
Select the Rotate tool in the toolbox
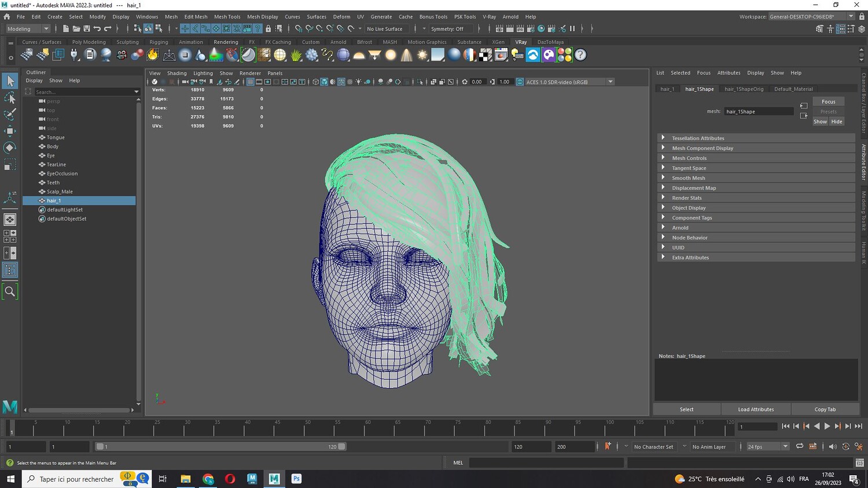click(10, 147)
